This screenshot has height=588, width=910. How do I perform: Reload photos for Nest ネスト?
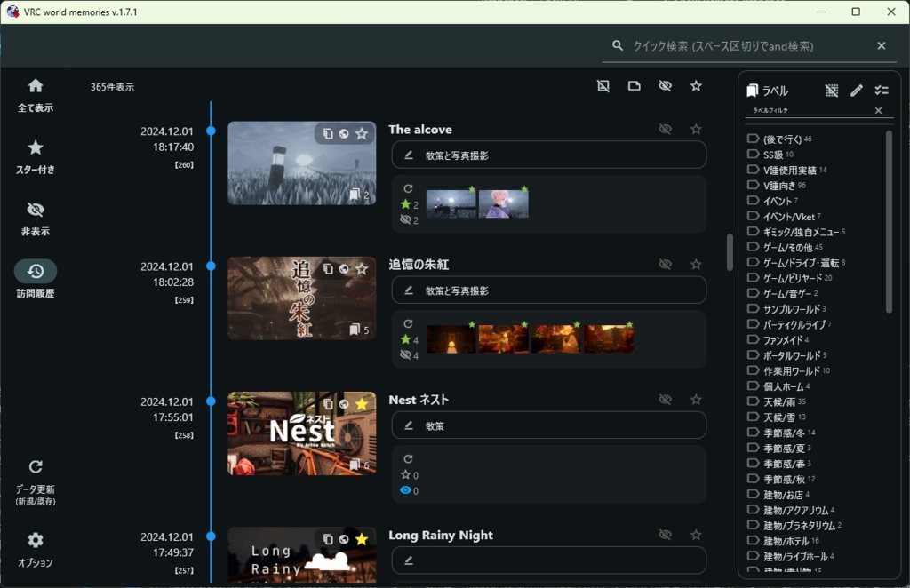click(408, 458)
